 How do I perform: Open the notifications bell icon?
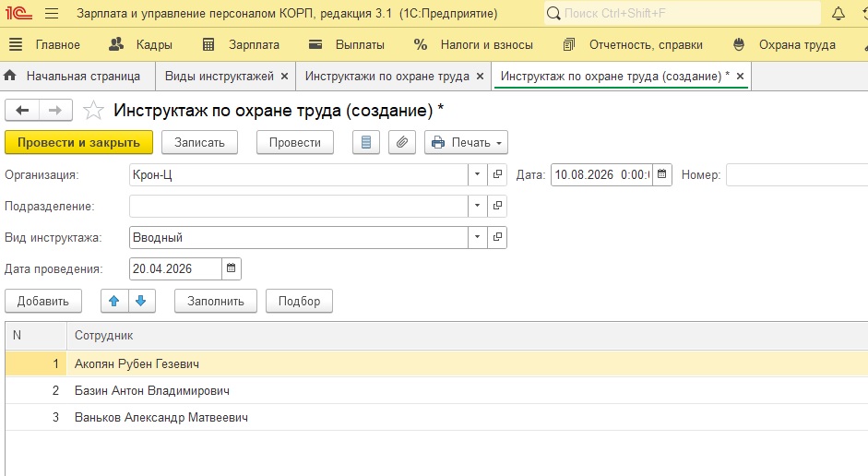pos(838,14)
